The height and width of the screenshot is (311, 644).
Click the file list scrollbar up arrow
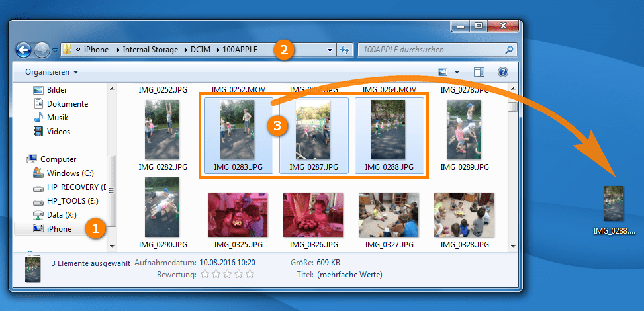(512, 88)
